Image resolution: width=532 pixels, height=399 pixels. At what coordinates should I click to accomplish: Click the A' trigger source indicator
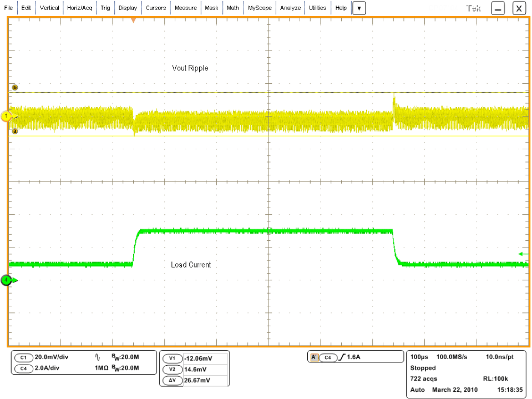point(314,357)
